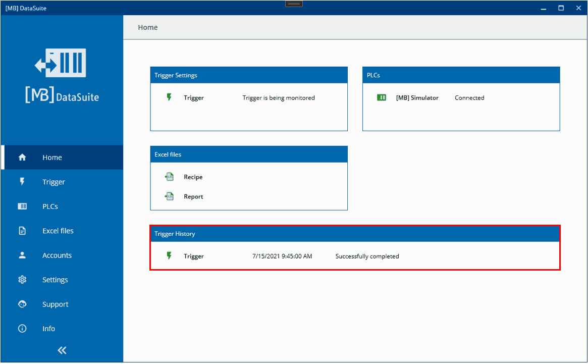This screenshot has height=364, width=588.
Task: Minimize the [MB] DataSuite window
Action: (x=544, y=8)
